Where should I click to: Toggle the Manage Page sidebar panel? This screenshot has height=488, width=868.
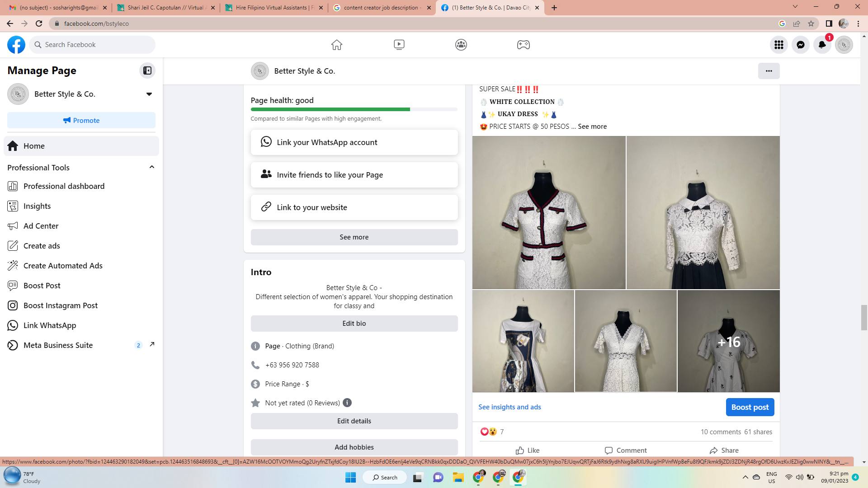(x=147, y=70)
